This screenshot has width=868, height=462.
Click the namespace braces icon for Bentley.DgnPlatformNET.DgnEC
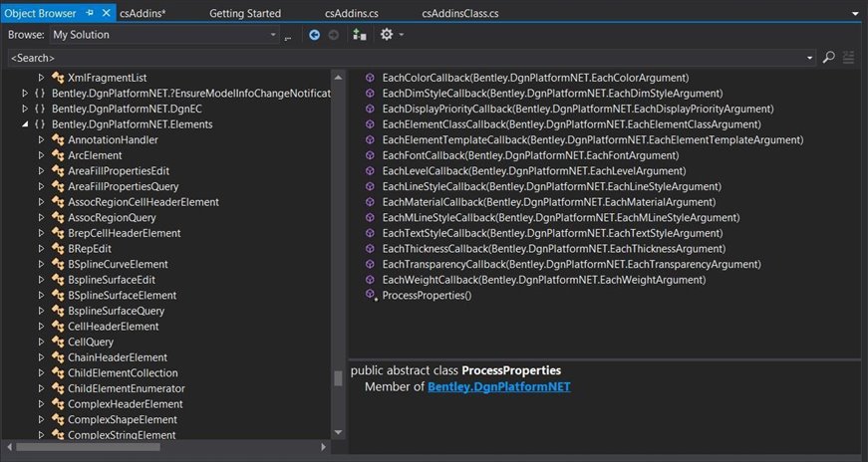(40, 109)
